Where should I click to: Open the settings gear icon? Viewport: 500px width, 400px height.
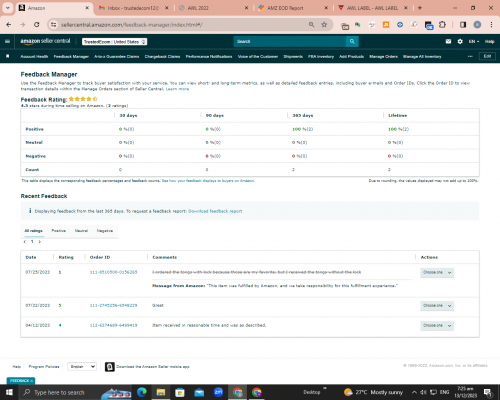(x=460, y=41)
